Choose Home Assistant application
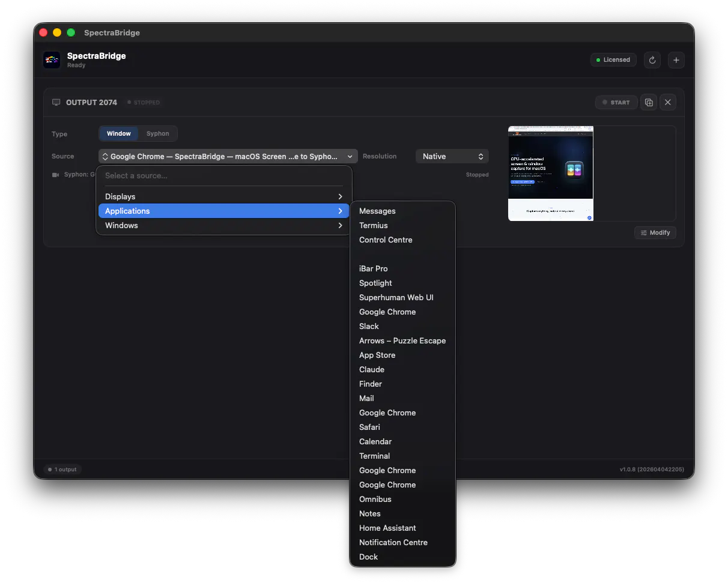The height and width of the screenshot is (583, 728). click(402, 528)
